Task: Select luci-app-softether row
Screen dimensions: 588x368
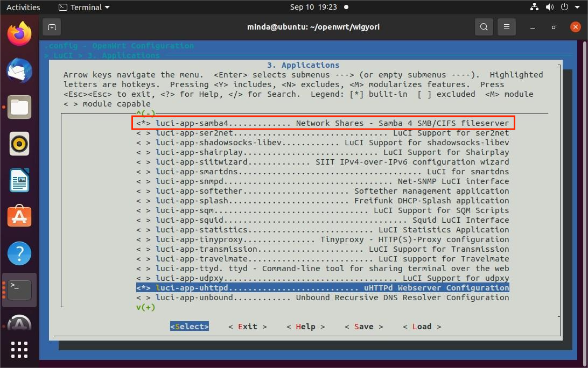Action: pos(323,191)
